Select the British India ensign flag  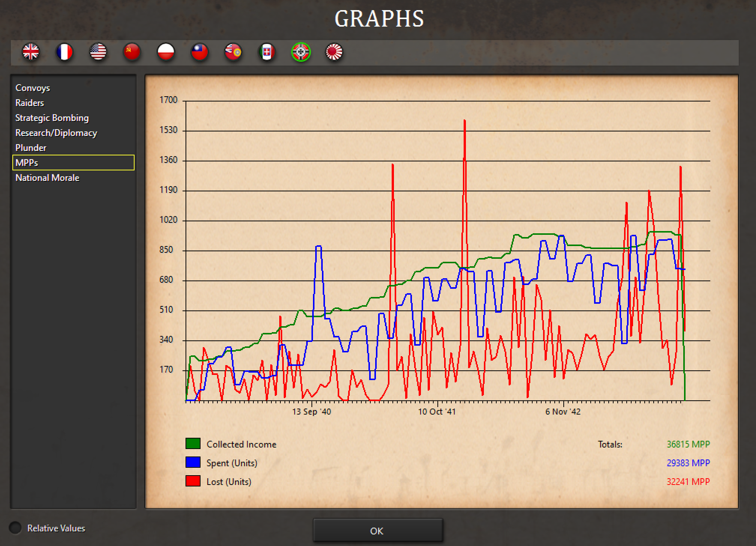233,52
